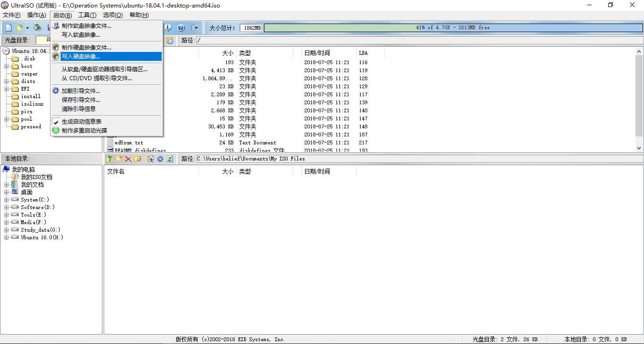Click the blue question-mark help icon
Screen dimensions: 644x344
click(x=181, y=28)
